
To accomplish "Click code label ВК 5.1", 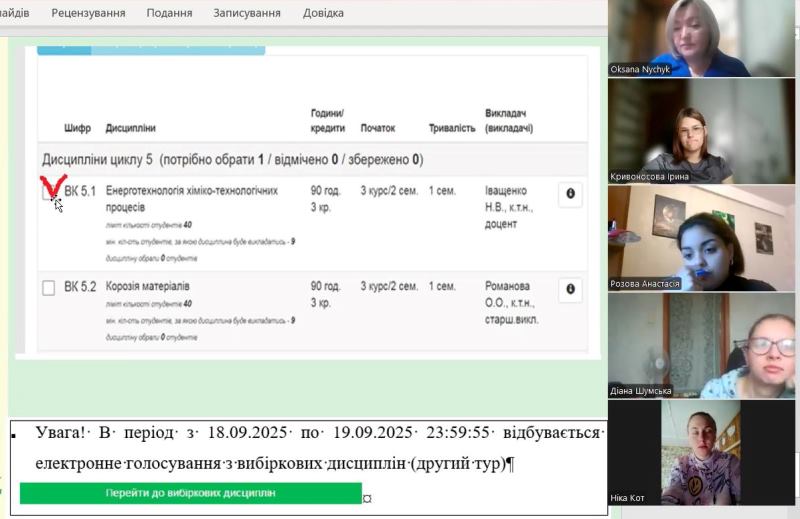I will click(80, 191).
